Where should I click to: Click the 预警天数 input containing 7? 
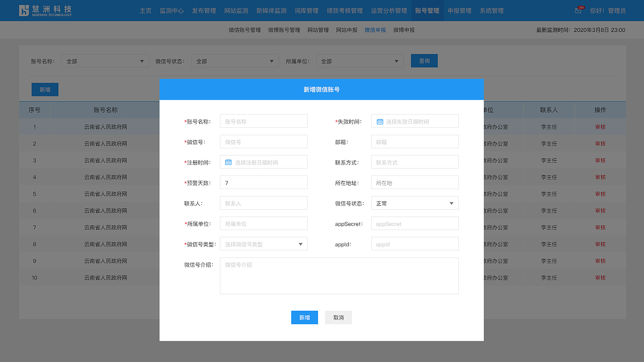263,182
